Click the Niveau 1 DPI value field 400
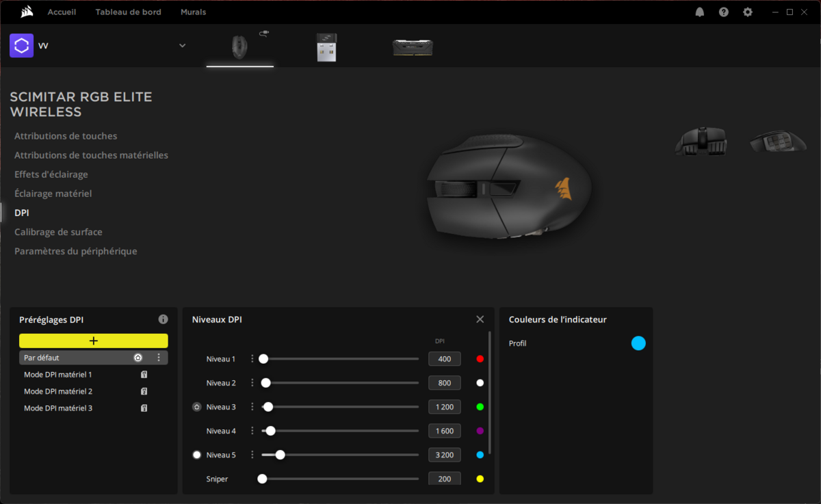821x504 pixels. [x=445, y=359]
